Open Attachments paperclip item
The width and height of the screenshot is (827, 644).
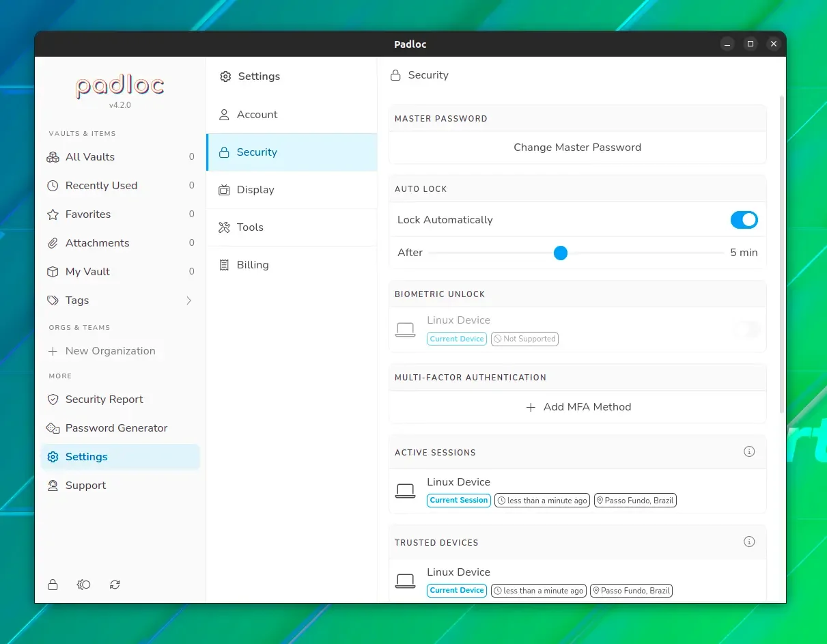click(120, 243)
